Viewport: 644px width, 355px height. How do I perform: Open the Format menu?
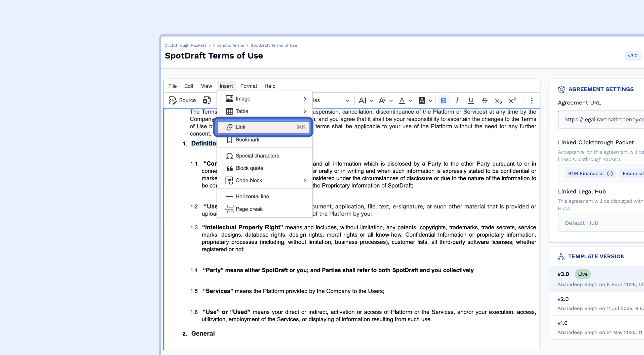point(248,86)
